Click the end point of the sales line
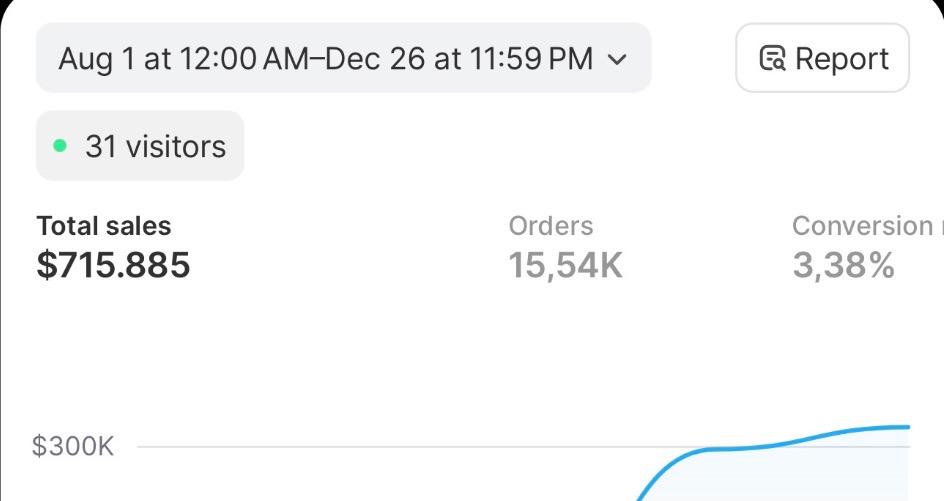 [x=908, y=427]
